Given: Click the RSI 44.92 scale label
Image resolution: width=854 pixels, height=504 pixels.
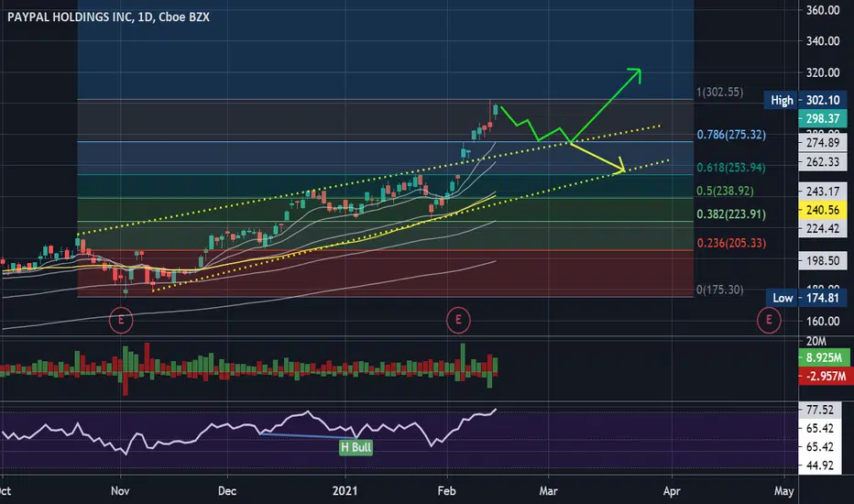Looking at the screenshot, I should pos(820,466).
